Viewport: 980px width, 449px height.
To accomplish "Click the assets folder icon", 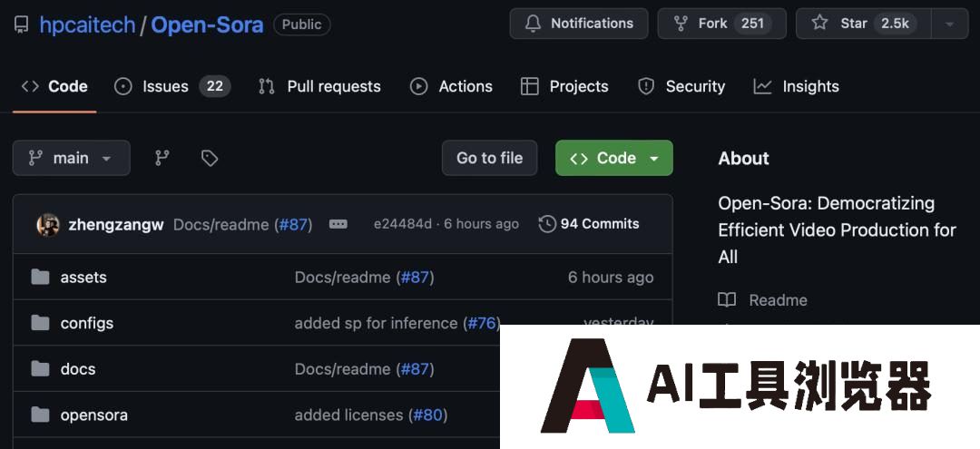I will click(40, 277).
